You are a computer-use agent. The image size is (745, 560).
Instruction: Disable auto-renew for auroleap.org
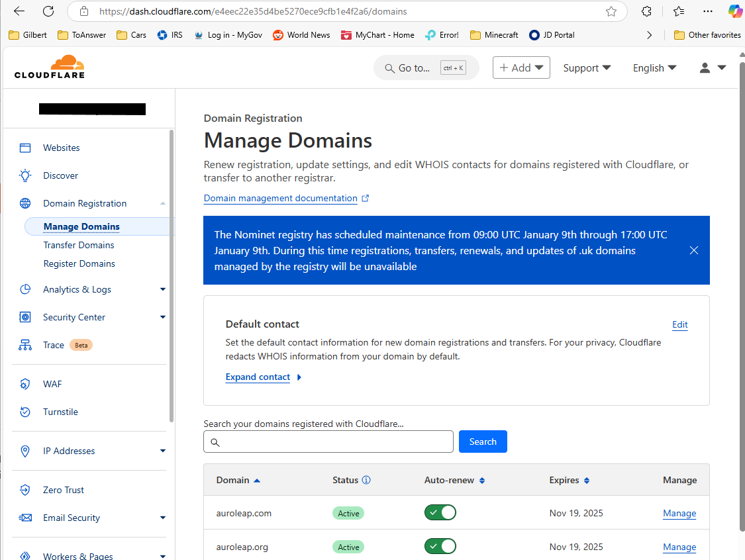[440, 546]
